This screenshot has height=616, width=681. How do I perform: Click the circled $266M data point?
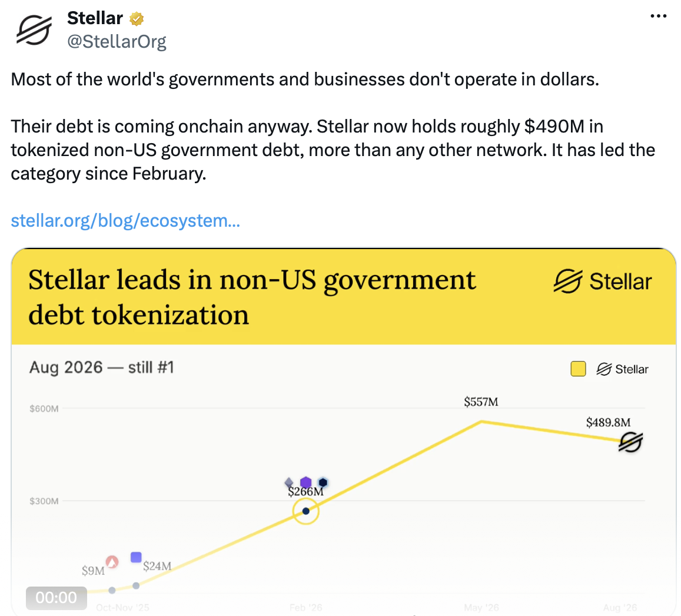point(305,511)
